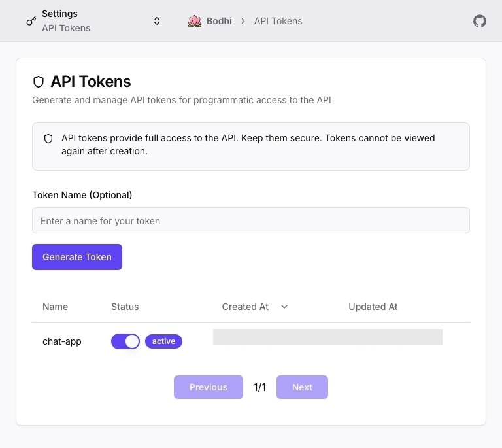Click the Status column header
The image size is (502, 448).
pos(125,307)
